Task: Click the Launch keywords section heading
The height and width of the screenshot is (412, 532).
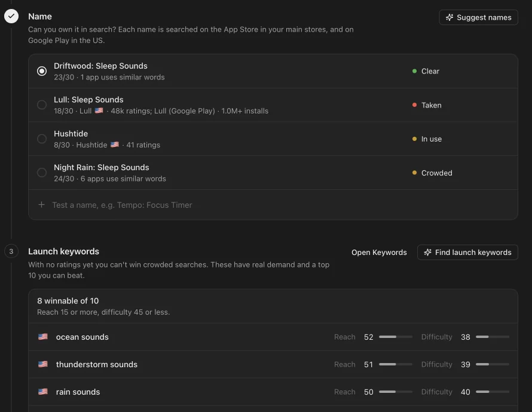Action: (63, 251)
